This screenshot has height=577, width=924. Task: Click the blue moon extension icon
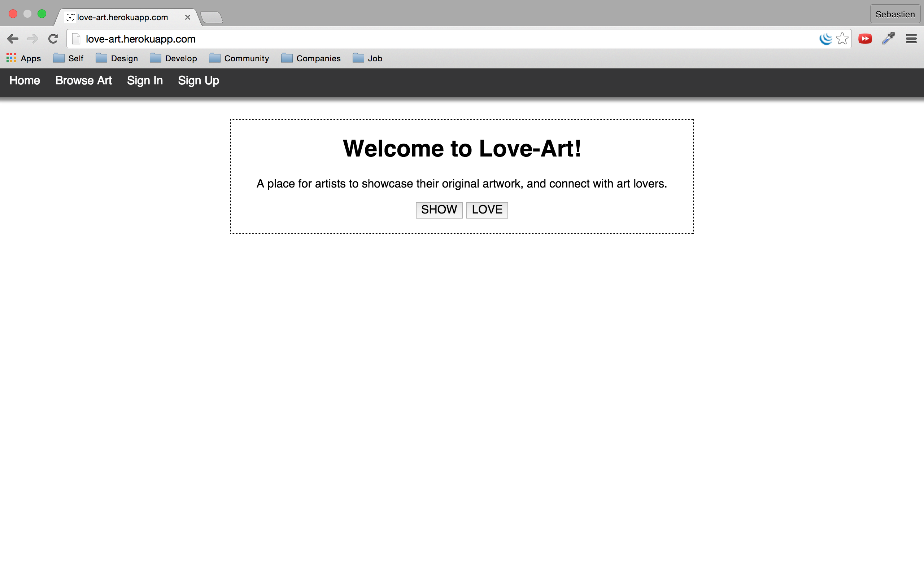(x=825, y=39)
